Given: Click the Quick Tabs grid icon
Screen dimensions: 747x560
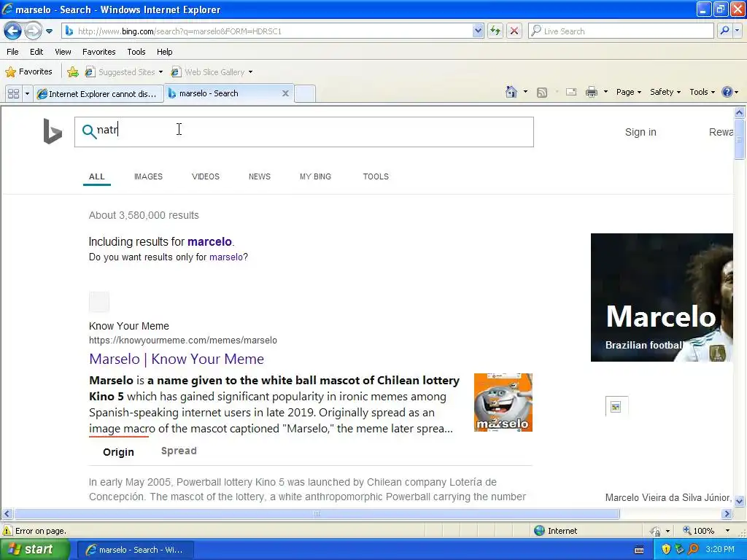Looking at the screenshot, I should [14, 93].
